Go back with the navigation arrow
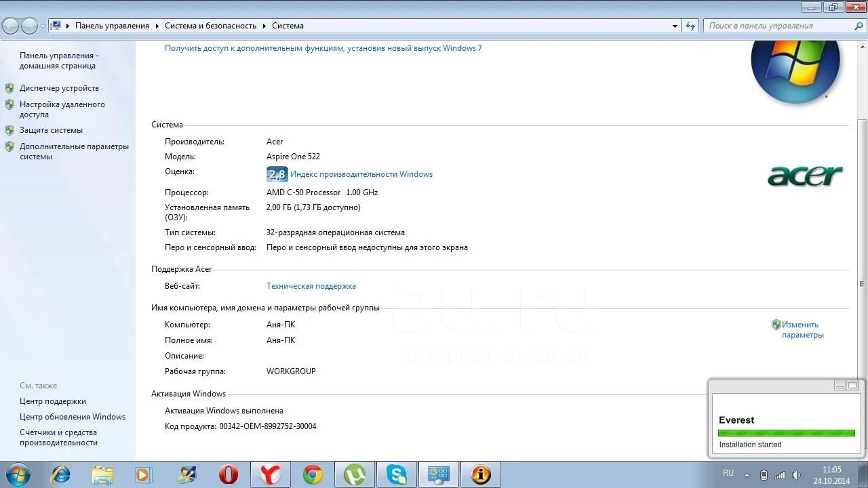The height and width of the screenshot is (488, 868). tap(11, 26)
